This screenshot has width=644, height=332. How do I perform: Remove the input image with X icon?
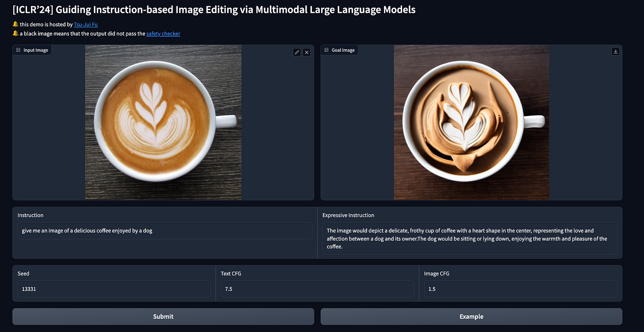[x=307, y=52]
